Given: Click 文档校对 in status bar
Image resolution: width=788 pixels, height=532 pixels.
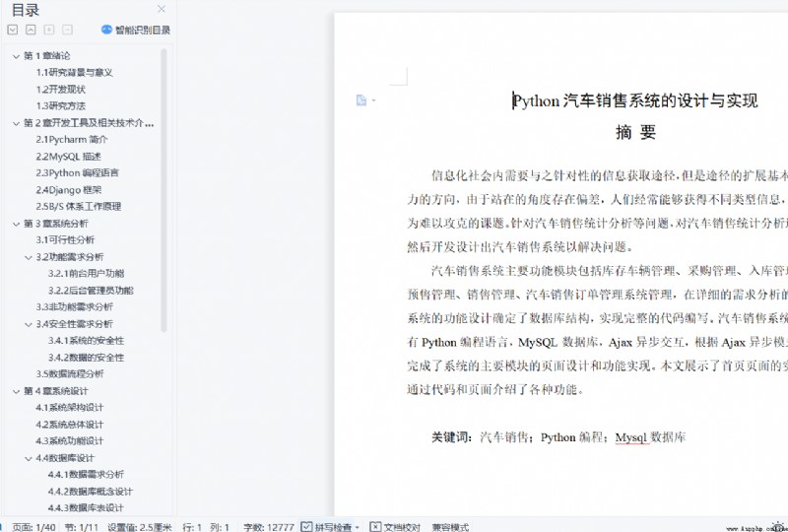Looking at the screenshot, I should [395, 526].
